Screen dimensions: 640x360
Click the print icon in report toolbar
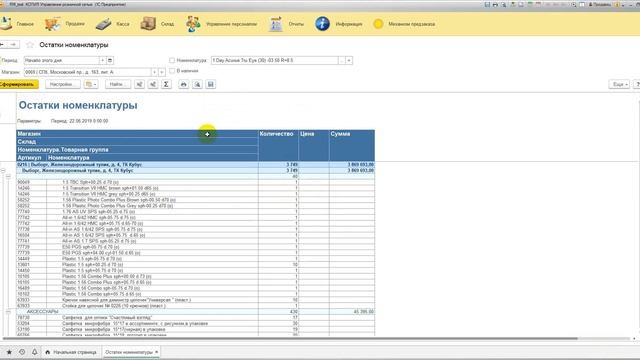click(x=184, y=84)
